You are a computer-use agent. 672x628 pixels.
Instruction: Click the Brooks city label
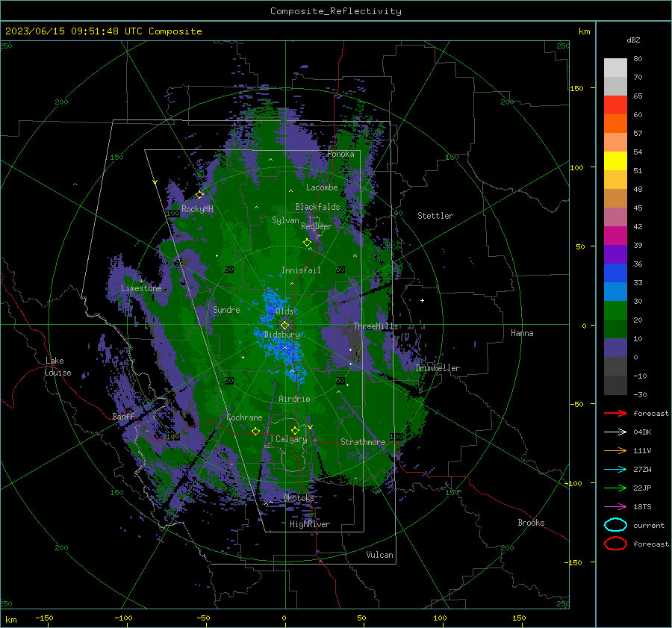pyautogui.click(x=531, y=523)
